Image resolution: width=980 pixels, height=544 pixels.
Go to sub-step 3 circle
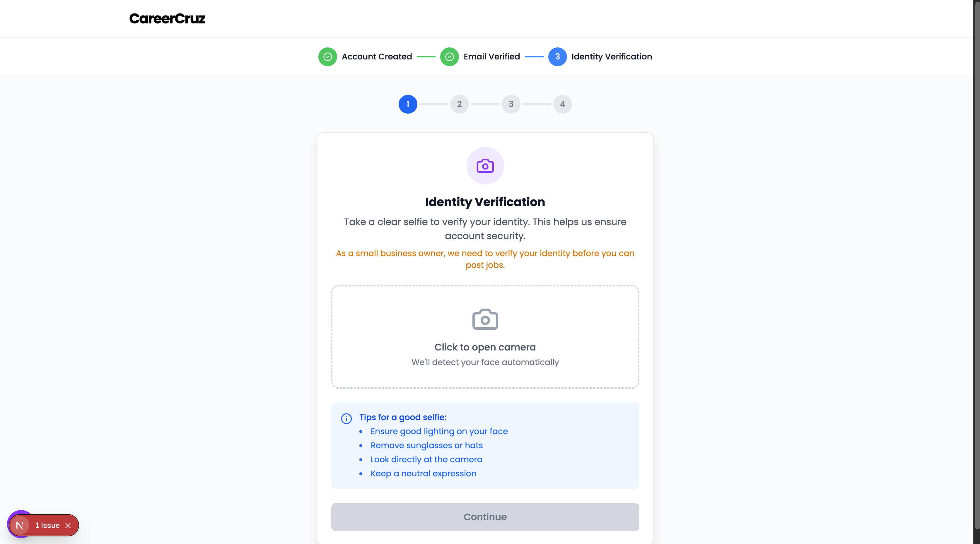point(511,104)
